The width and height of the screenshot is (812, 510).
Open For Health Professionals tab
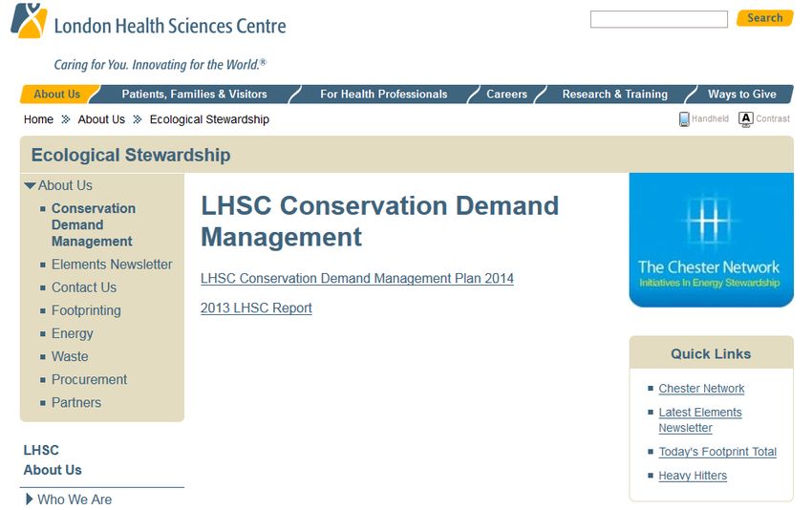[383, 95]
